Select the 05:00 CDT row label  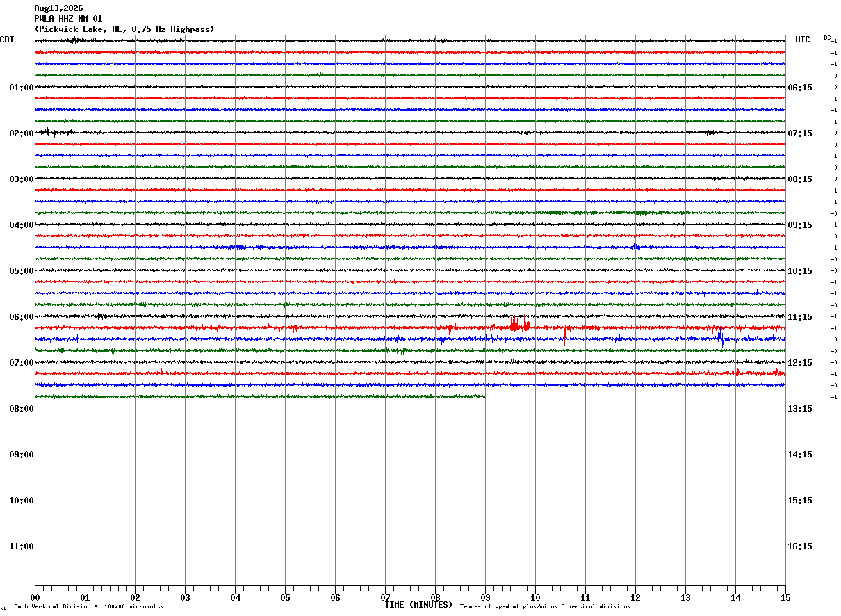(22, 271)
